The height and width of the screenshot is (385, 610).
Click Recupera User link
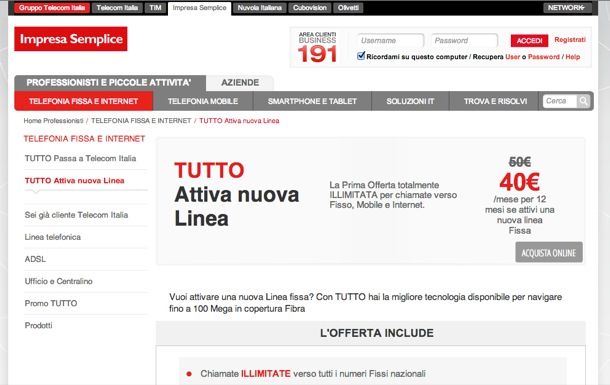(x=512, y=57)
